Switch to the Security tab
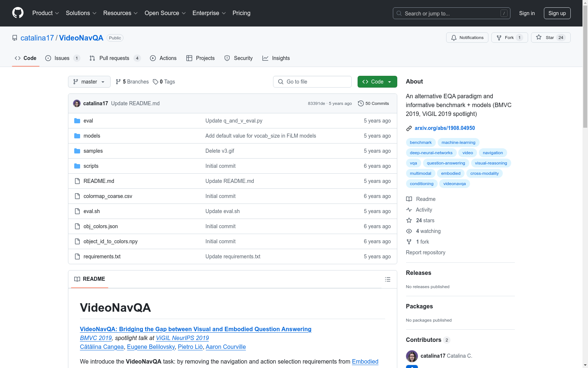The width and height of the screenshot is (588, 368). coord(239,58)
